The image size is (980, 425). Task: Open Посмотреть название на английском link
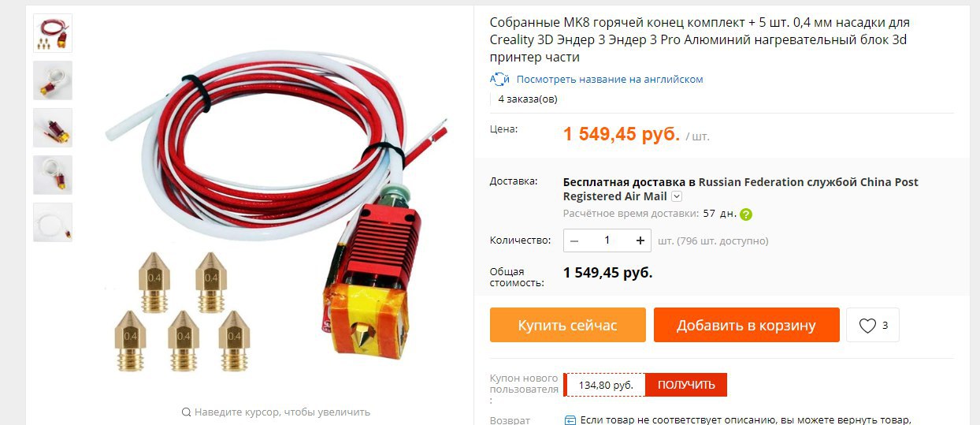click(x=610, y=80)
